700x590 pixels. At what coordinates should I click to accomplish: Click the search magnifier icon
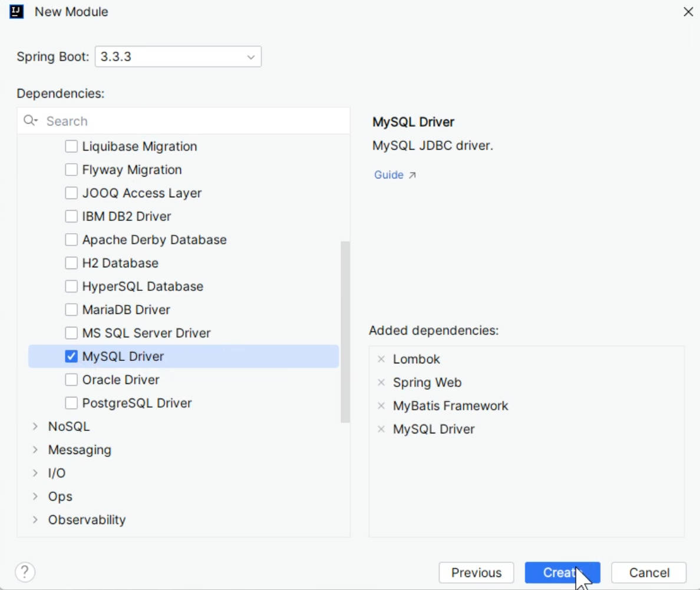point(29,121)
